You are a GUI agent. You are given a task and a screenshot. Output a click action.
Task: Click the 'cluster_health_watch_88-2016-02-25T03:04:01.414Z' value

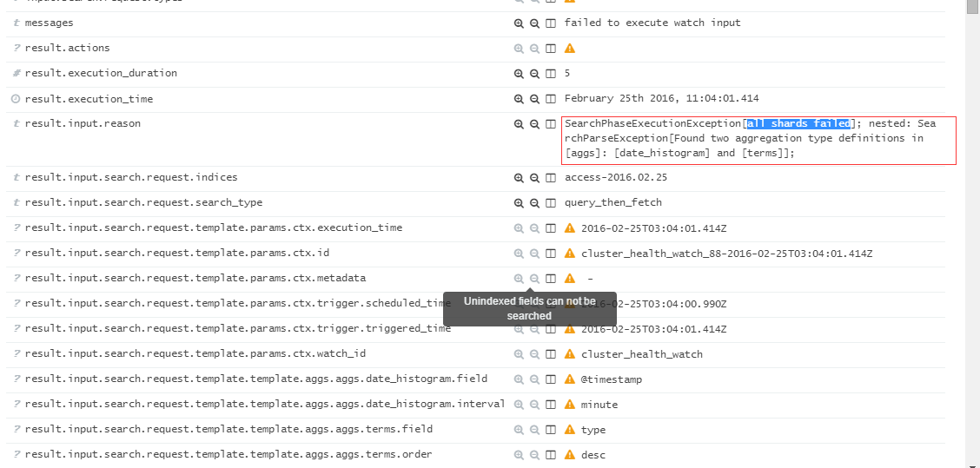727,254
